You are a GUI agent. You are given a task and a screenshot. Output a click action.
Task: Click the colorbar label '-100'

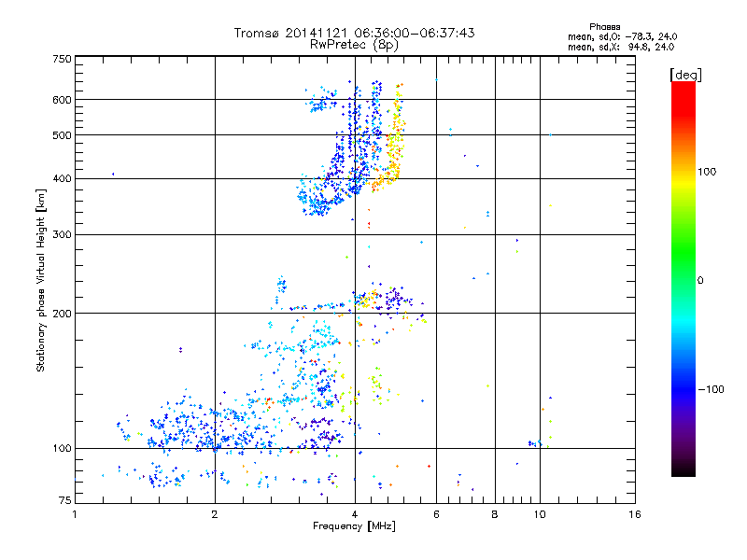tap(711, 389)
